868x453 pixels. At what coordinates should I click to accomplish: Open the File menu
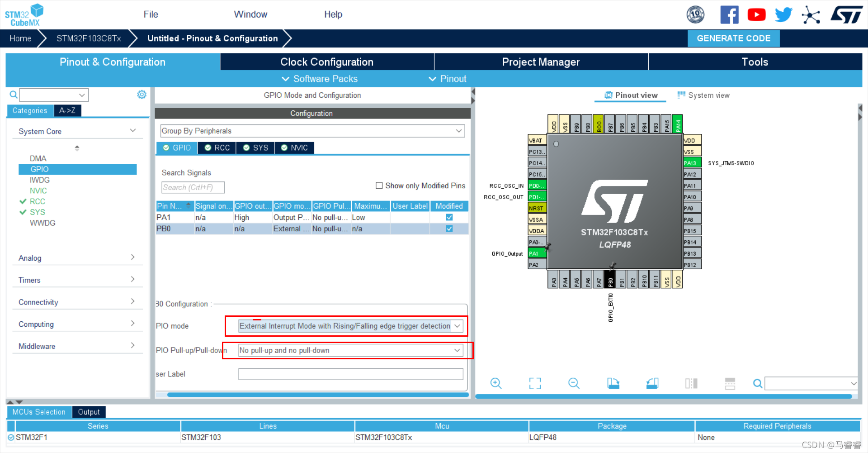(151, 14)
